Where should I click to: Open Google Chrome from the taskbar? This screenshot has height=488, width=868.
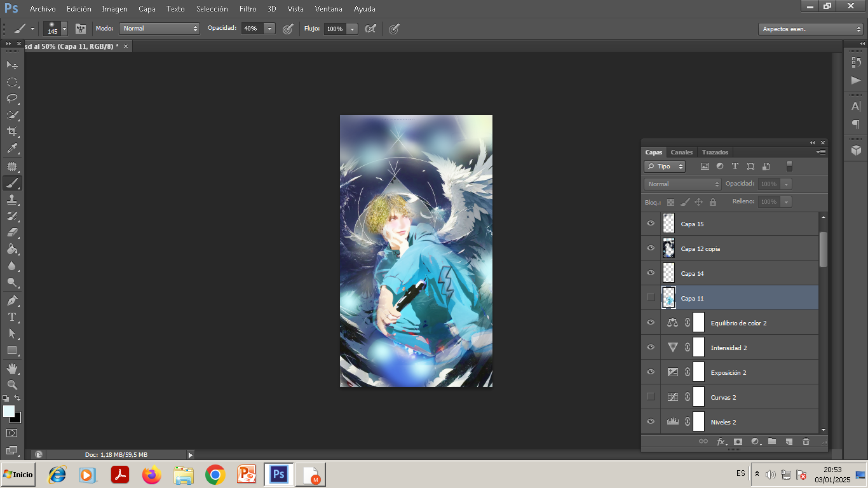(215, 475)
